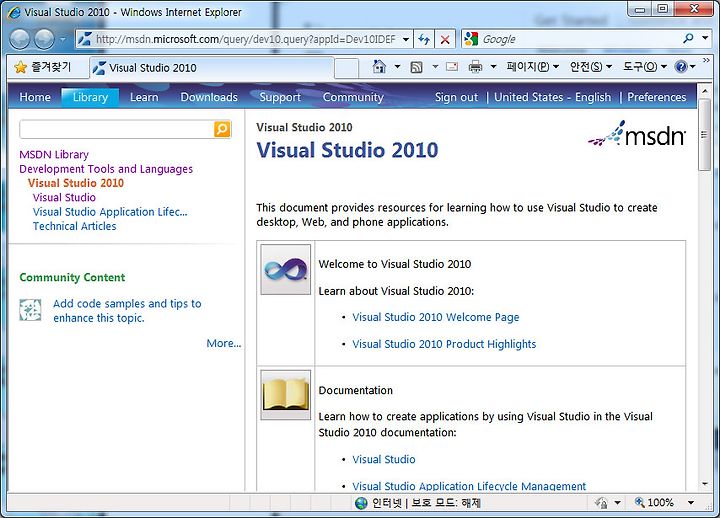720x518 pixels.
Task: Click the browser Forward arrow button
Action: point(45,39)
